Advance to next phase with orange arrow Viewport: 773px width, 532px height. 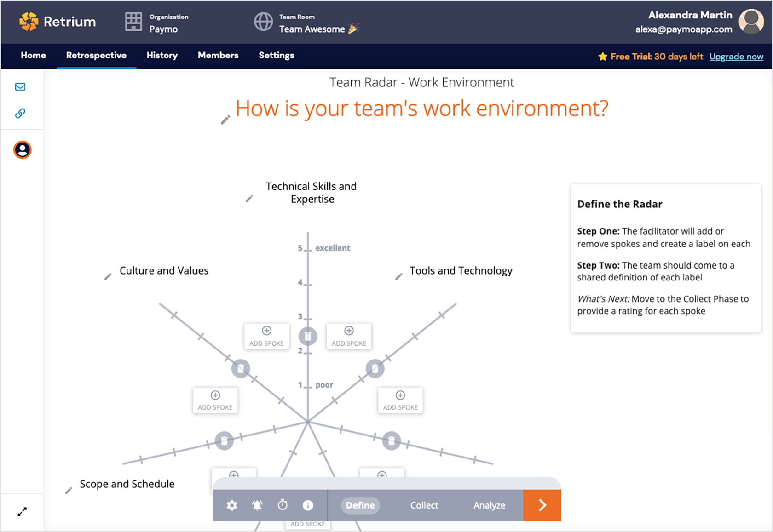[542, 505]
